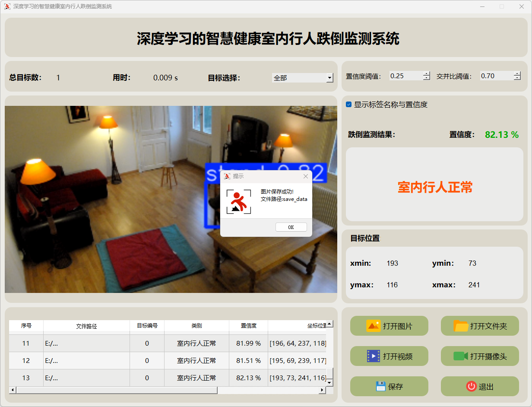Open the 目标选择 dropdown showing 全部

329,78
